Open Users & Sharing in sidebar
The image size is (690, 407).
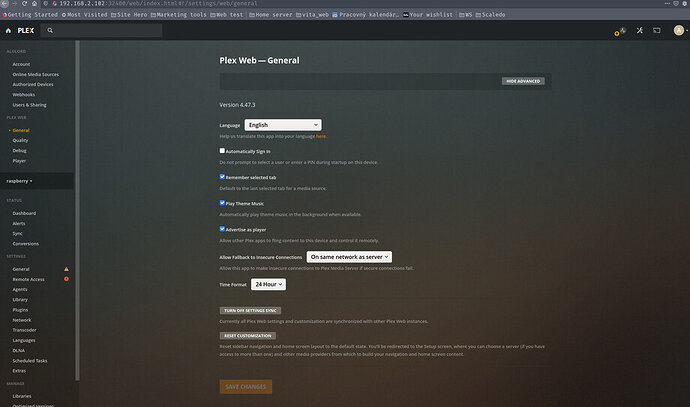(x=29, y=105)
